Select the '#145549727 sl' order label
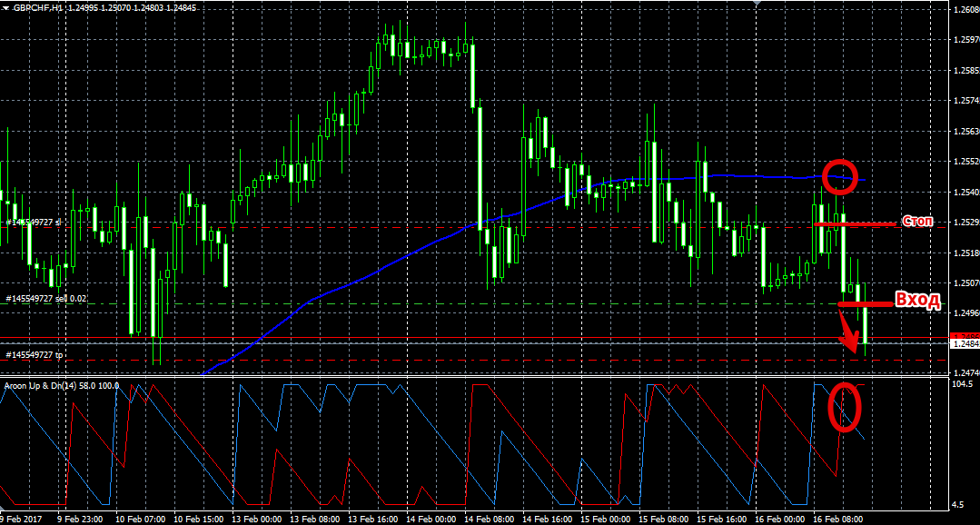The height and width of the screenshot is (525, 980). (x=33, y=222)
